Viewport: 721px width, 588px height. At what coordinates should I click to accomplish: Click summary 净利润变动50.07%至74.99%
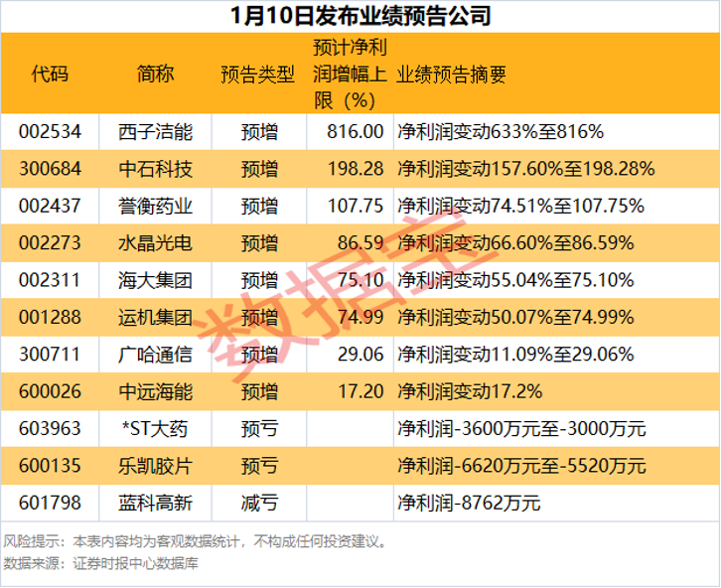click(x=515, y=318)
